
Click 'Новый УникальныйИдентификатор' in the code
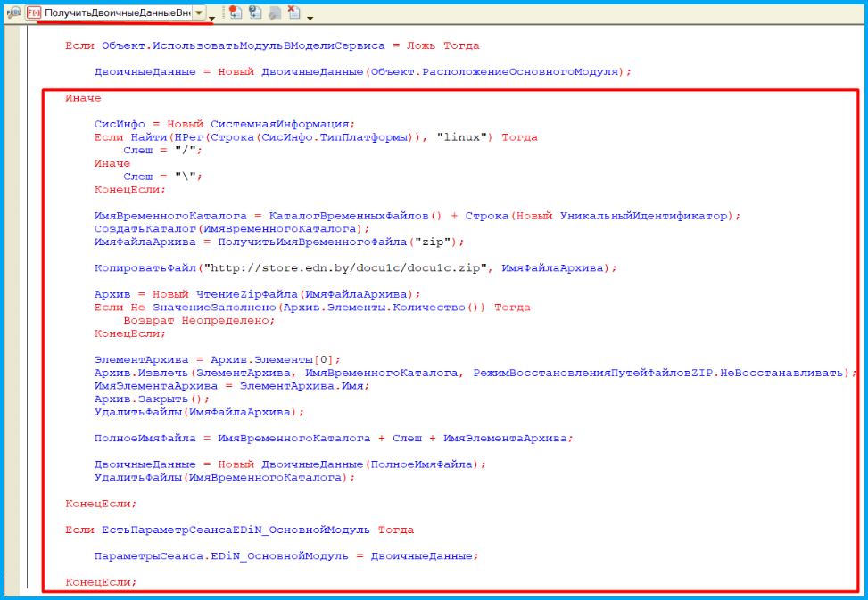(x=620, y=217)
